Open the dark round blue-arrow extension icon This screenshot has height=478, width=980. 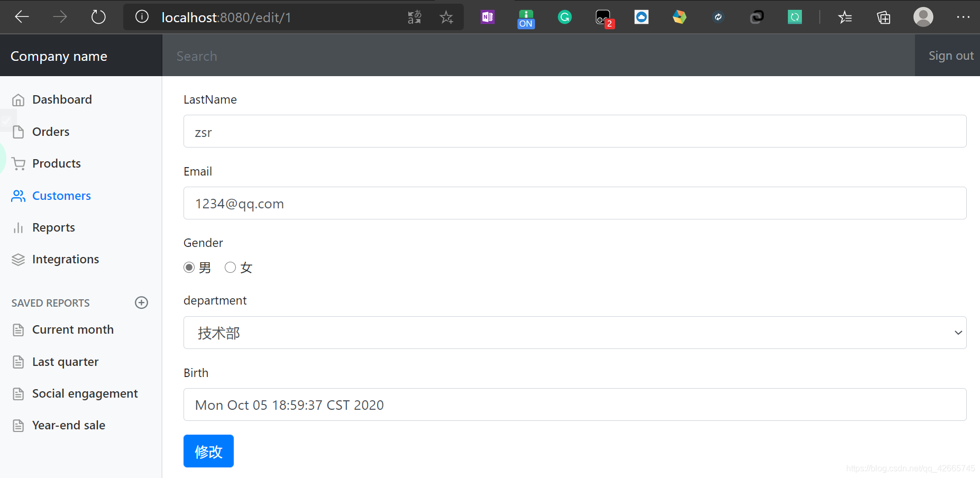(718, 17)
